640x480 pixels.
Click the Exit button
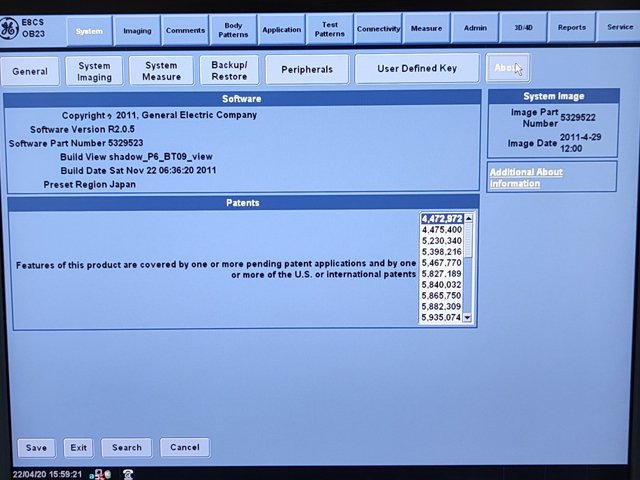78,447
